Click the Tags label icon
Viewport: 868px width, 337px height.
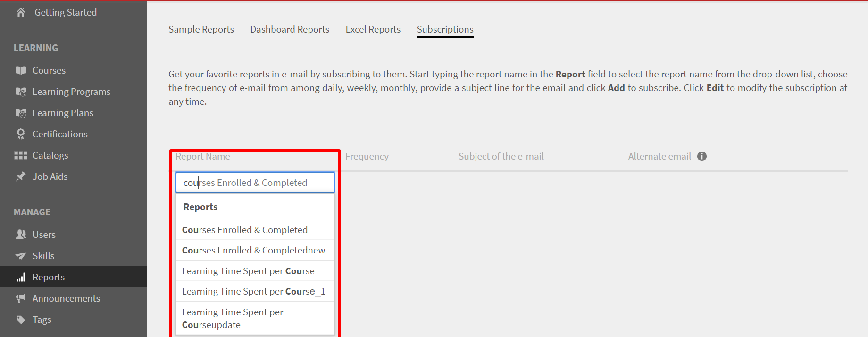point(21,320)
